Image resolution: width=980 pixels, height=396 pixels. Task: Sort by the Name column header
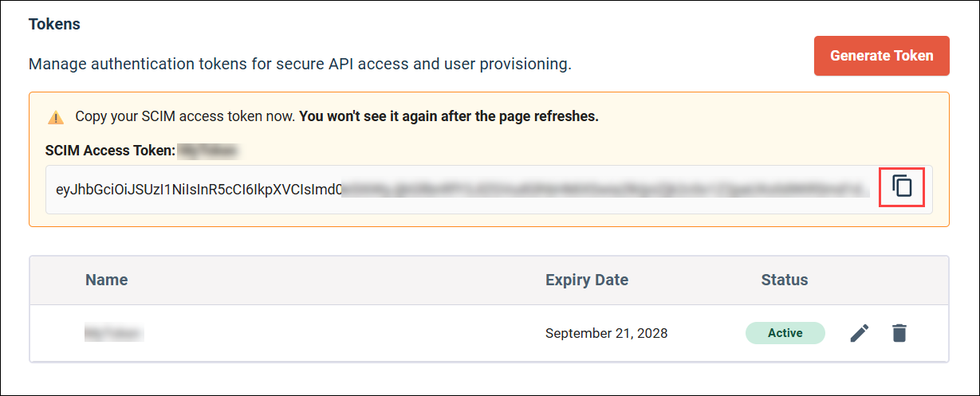pos(107,280)
